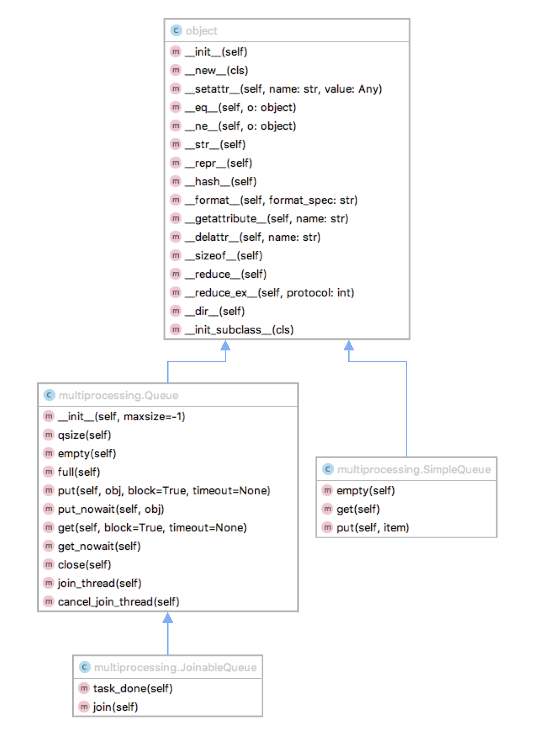
Task: Click the method icon next to __init_subclass__(cls)
Action: [x=176, y=329]
